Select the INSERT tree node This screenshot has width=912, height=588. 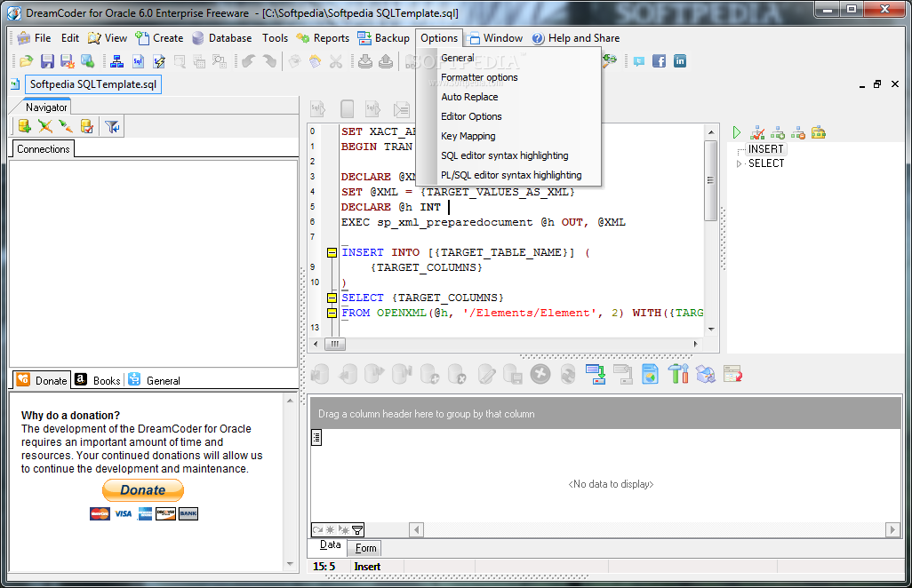coord(765,148)
